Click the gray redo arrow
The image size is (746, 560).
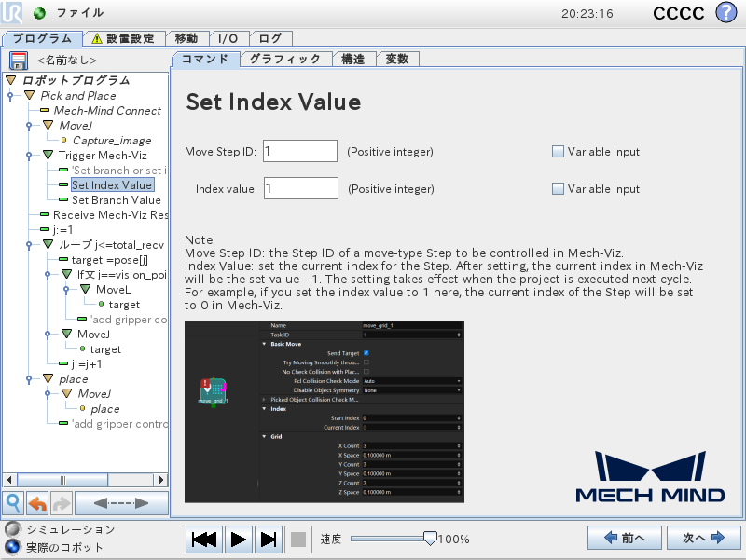point(61,503)
